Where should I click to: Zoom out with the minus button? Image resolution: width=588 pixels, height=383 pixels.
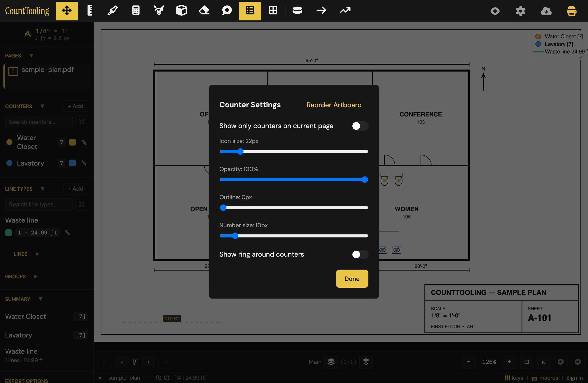click(x=469, y=362)
